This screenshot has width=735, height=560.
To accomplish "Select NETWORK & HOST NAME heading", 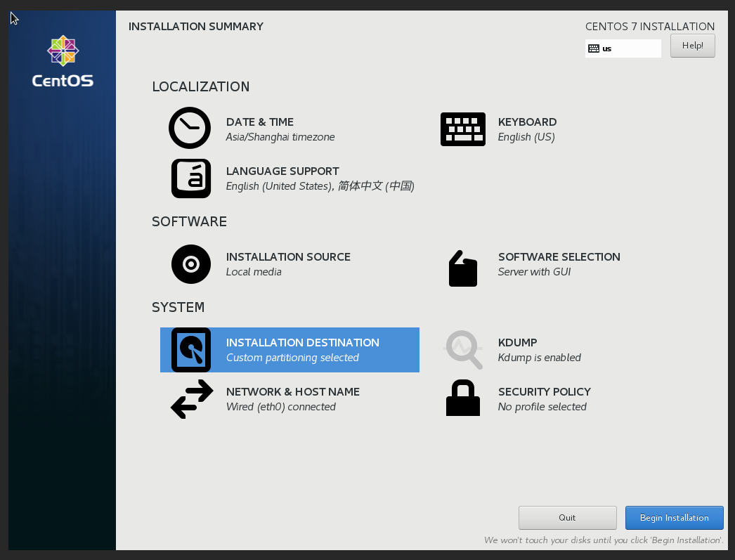I will click(293, 392).
